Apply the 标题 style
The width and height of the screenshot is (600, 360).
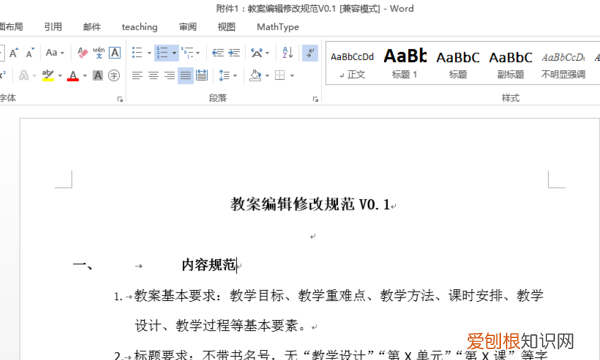pyautogui.click(x=458, y=64)
